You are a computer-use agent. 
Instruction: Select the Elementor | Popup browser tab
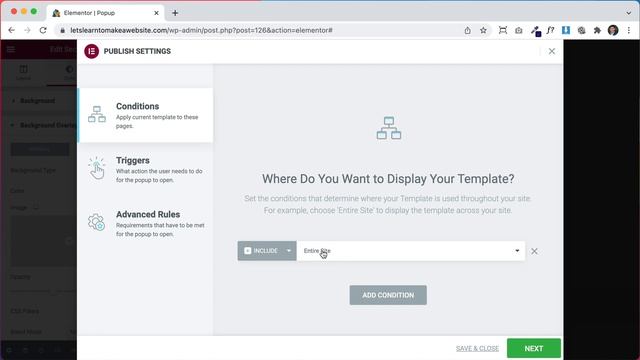coord(106,13)
